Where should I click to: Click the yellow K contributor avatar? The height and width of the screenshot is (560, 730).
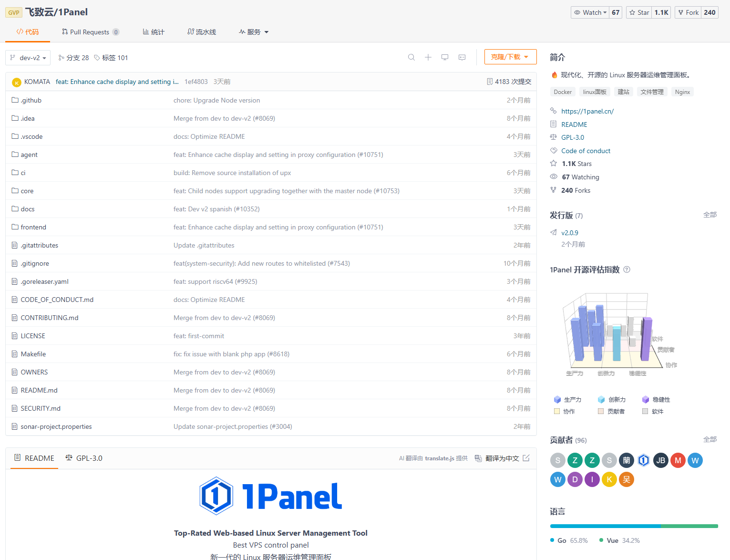click(609, 479)
